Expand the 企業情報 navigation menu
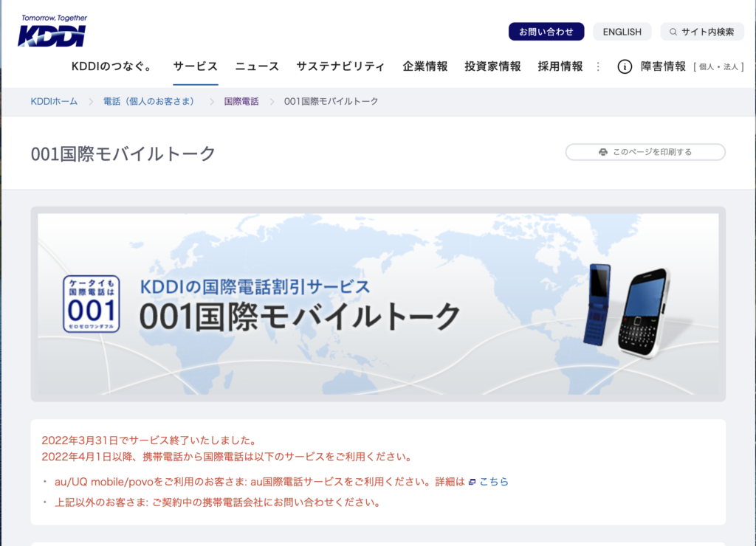This screenshot has height=546, width=756. point(425,66)
